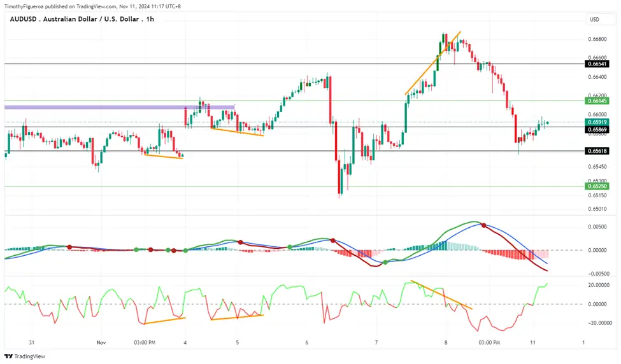The height and width of the screenshot is (364, 621).
Task: Click the 31 date label on time axis
Action: tap(32, 342)
